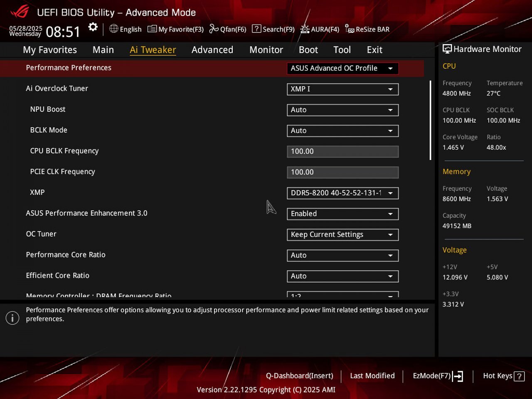Open the Monitor tab
532x399 pixels.
pos(266,50)
